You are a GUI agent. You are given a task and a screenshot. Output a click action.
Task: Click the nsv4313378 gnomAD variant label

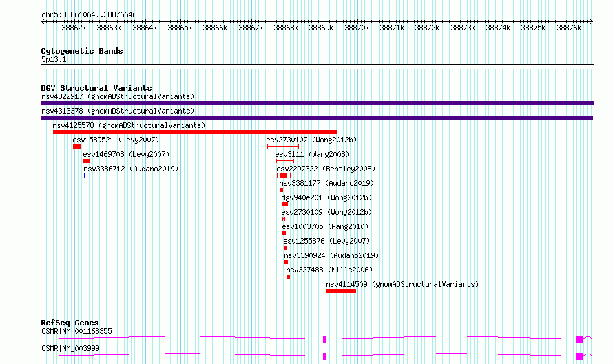click(118, 111)
